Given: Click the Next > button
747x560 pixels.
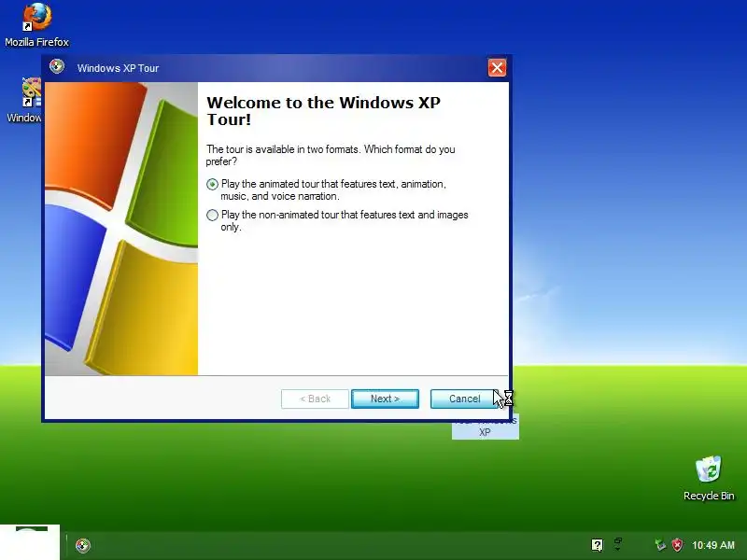Looking at the screenshot, I should point(385,399).
